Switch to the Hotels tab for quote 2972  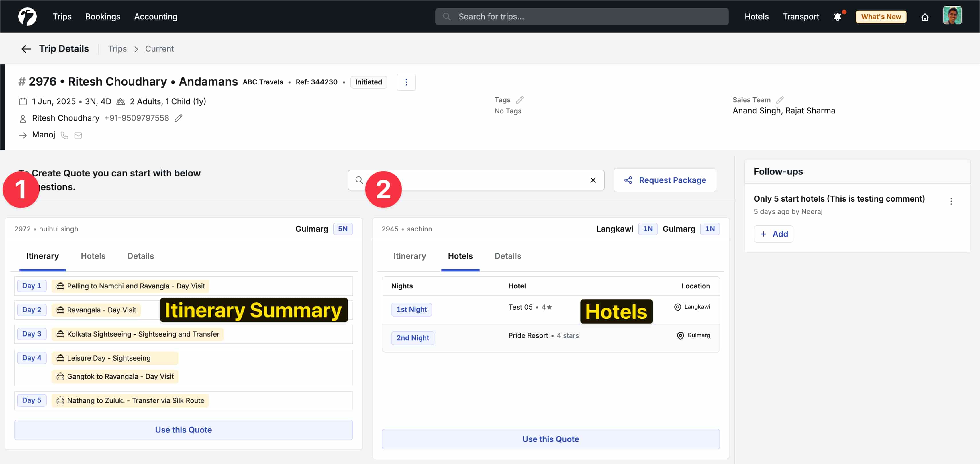(x=93, y=256)
